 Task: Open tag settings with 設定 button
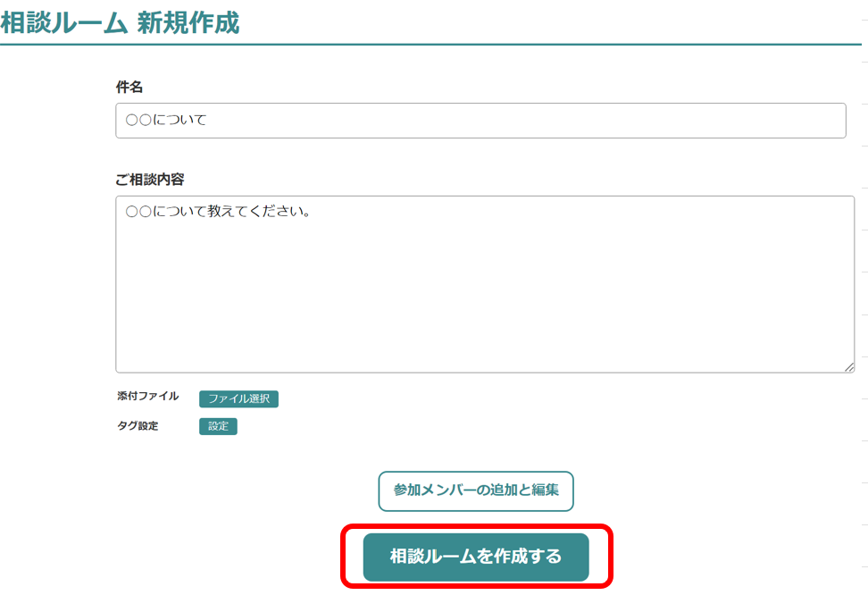click(218, 426)
